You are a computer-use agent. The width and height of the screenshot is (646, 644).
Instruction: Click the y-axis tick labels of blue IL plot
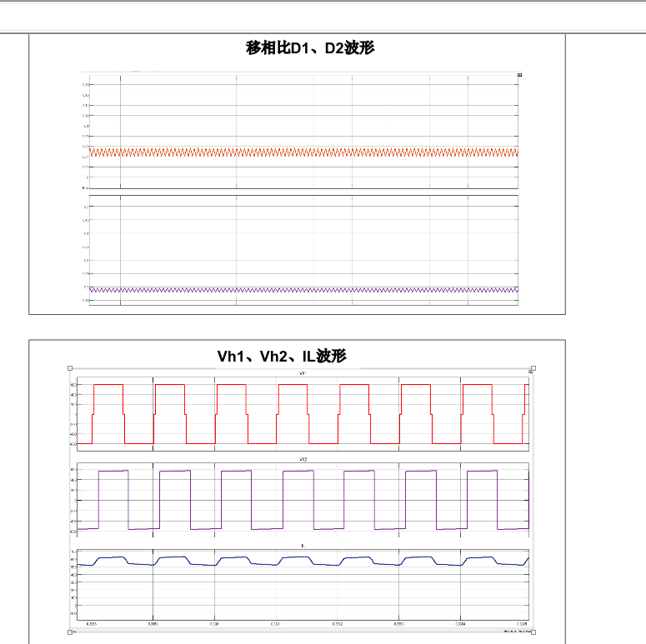(73, 582)
